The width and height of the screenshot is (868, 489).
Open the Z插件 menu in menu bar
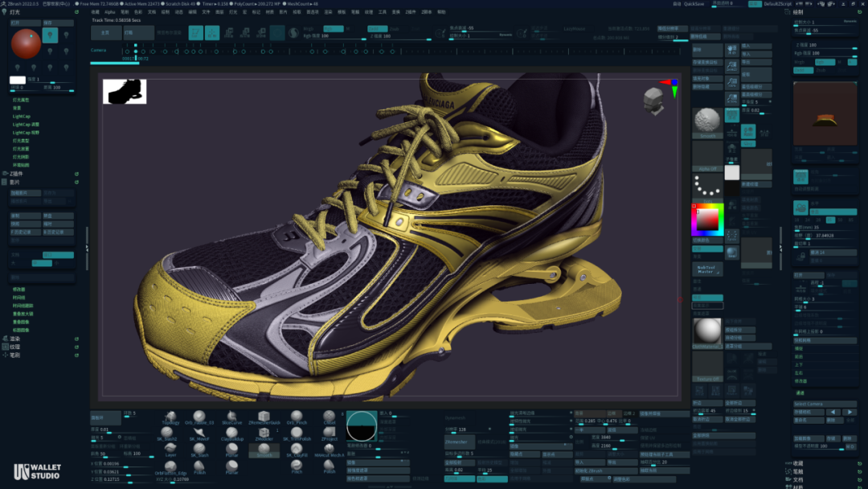(410, 11)
